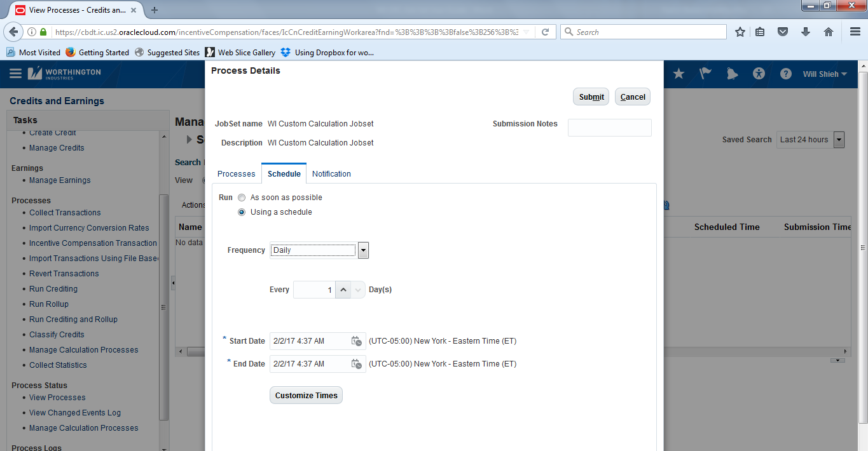Open the Frequency dropdown
The image size is (868, 451).
click(x=363, y=250)
